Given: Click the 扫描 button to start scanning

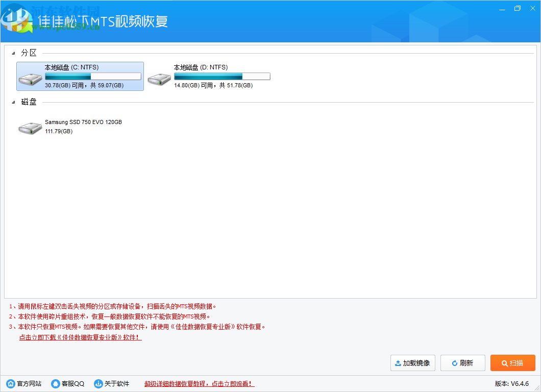Looking at the screenshot, I should (512, 363).
